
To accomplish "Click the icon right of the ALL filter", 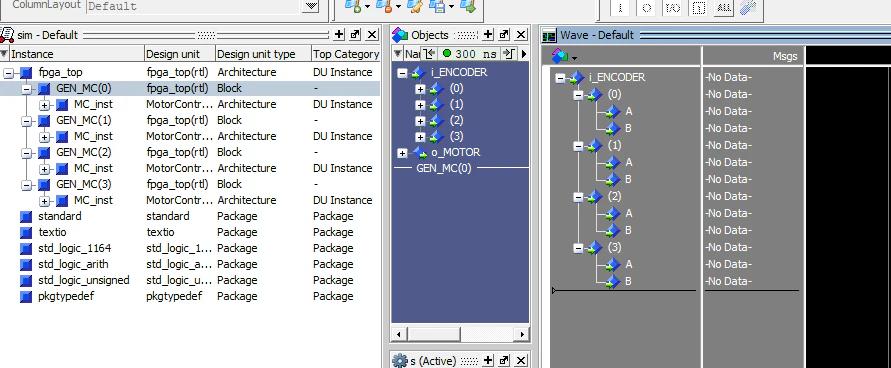I will click(748, 7).
